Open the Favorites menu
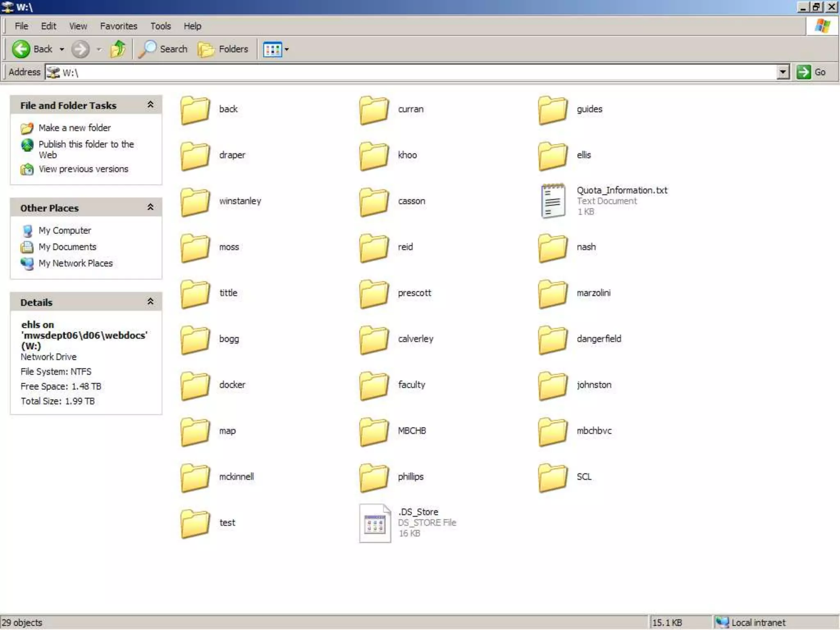840x630 pixels. coord(119,26)
